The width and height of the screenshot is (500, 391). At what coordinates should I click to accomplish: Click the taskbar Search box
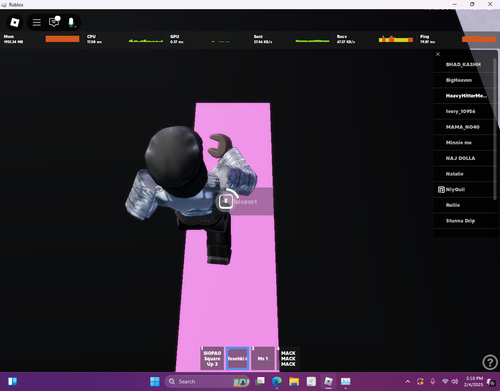point(207,381)
